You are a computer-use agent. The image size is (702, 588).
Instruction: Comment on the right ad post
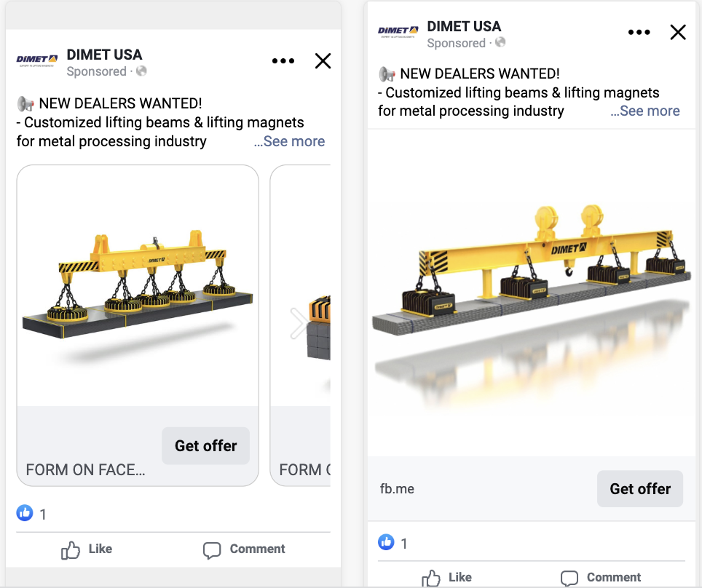[601, 577]
